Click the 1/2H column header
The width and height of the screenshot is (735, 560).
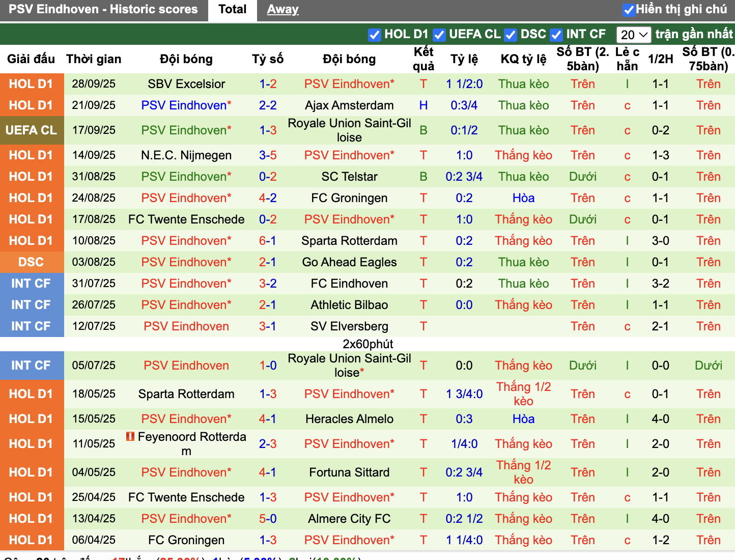tap(661, 59)
